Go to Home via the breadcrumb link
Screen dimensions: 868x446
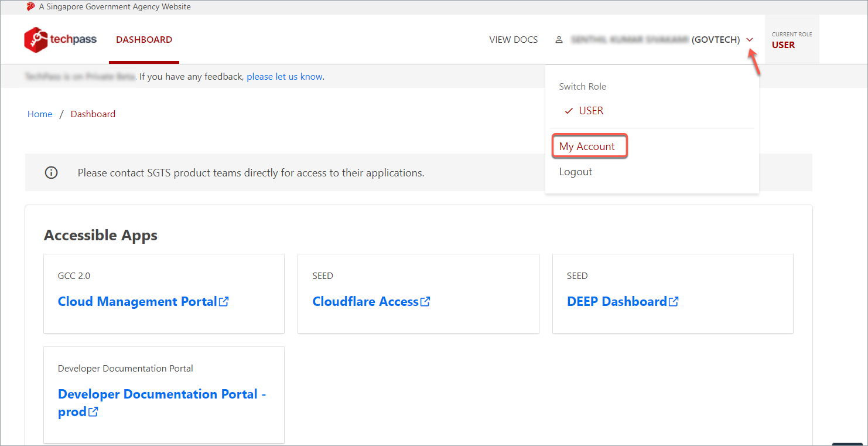(x=39, y=114)
